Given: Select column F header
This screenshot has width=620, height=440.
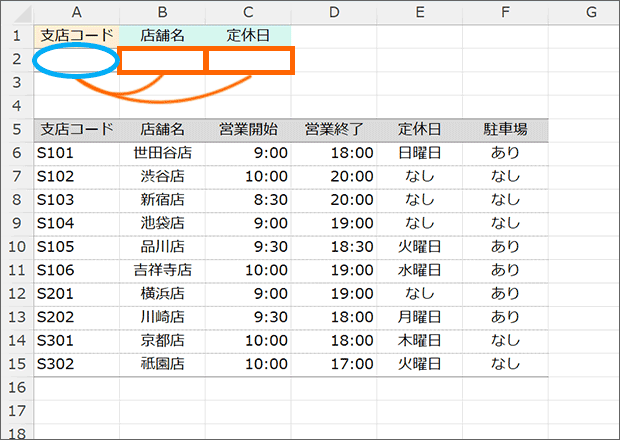Looking at the screenshot, I should (x=505, y=13).
